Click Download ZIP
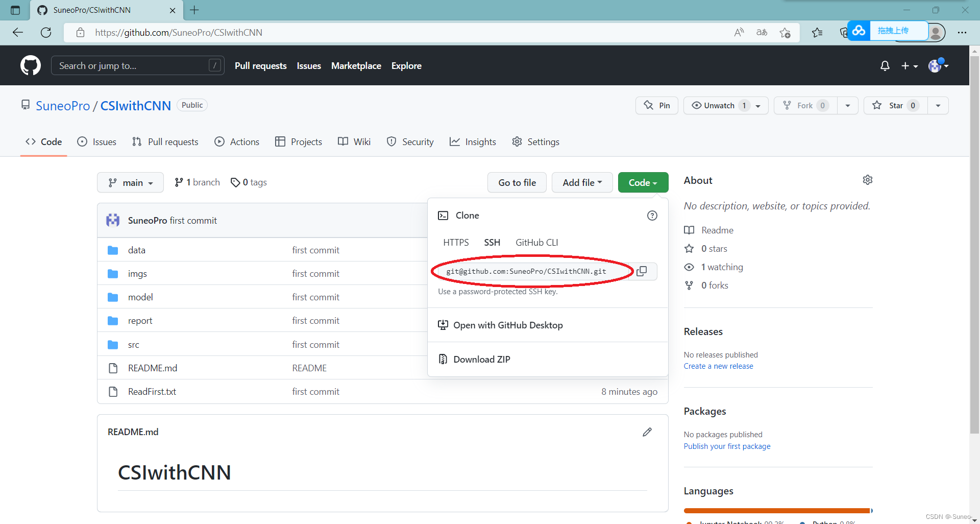980x524 pixels. coord(474,360)
